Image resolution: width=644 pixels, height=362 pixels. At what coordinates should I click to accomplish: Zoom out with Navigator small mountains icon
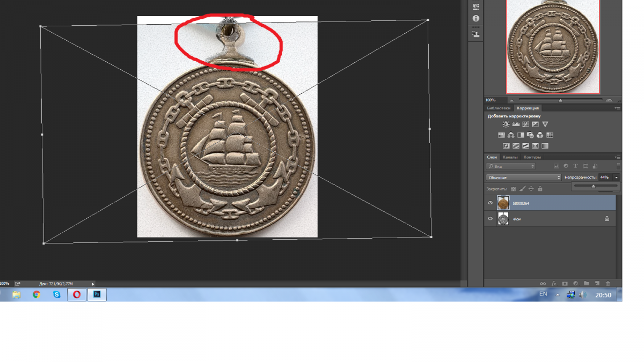pyautogui.click(x=511, y=100)
